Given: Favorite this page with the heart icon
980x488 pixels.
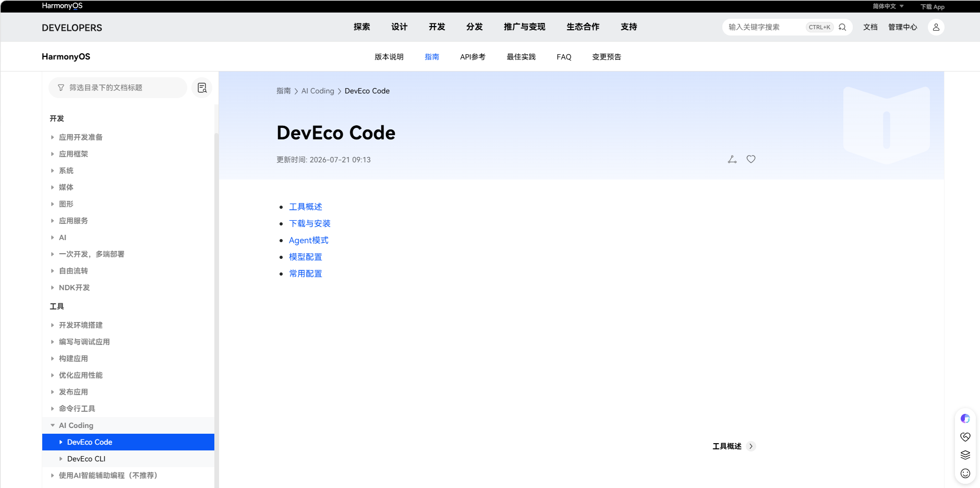Looking at the screenshot, I should (751, 159).
